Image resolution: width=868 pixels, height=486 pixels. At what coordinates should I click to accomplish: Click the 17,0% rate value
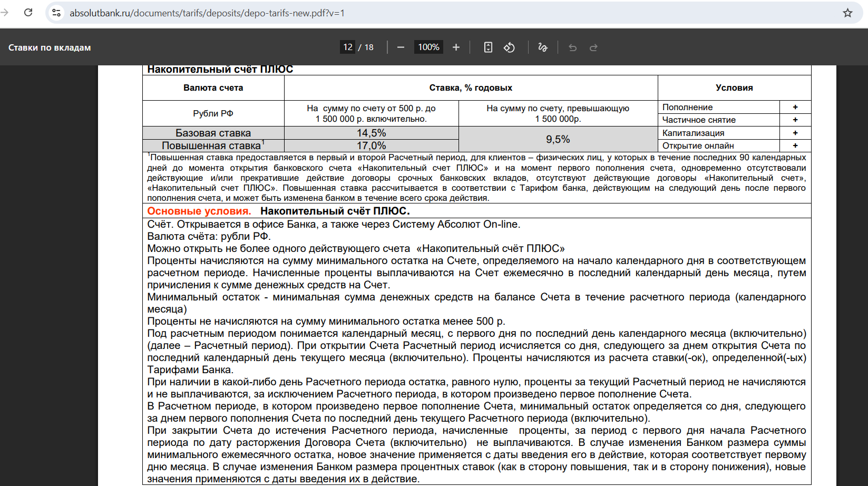(372, 145)
